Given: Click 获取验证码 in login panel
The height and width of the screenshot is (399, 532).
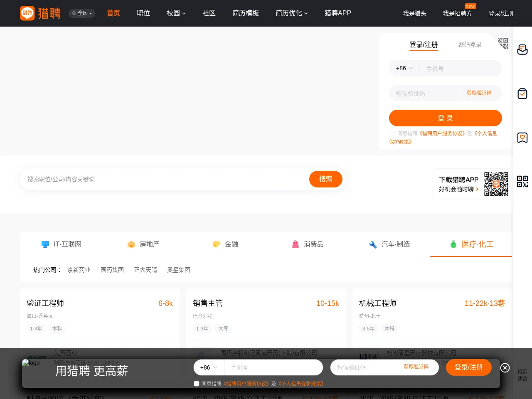Looking at the screenshot, I should click(x=479, y=93).
